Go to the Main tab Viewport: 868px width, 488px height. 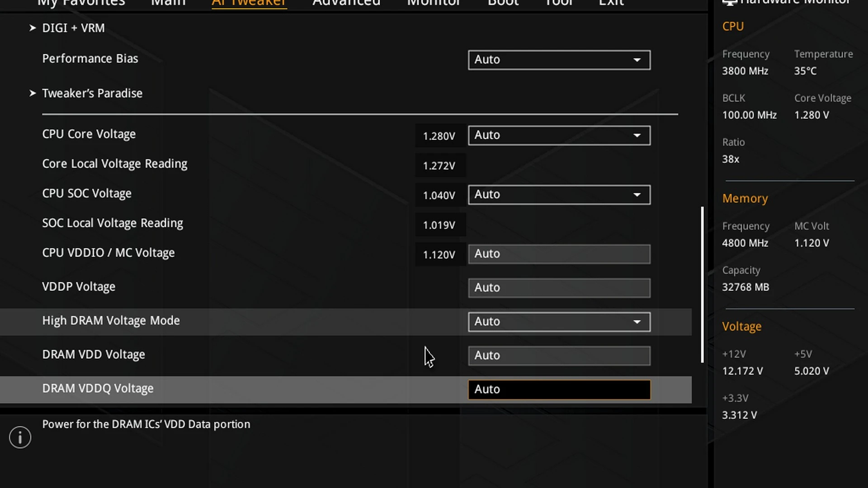pyautogui.click(x=168, y=3)
